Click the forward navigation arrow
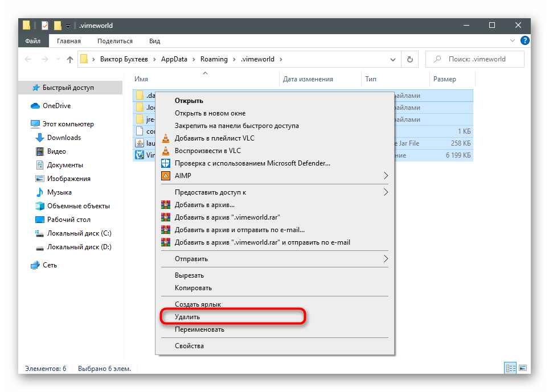 coord(45,59)
